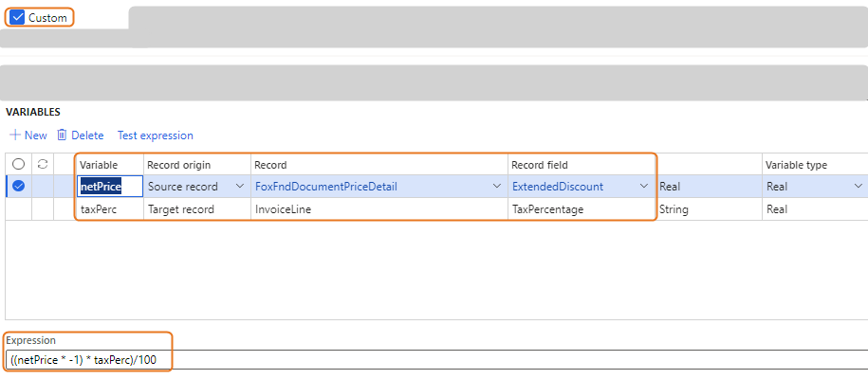Screen dimensions: 868x379
Task: Click the Record field column header
Action: point(541,165)
